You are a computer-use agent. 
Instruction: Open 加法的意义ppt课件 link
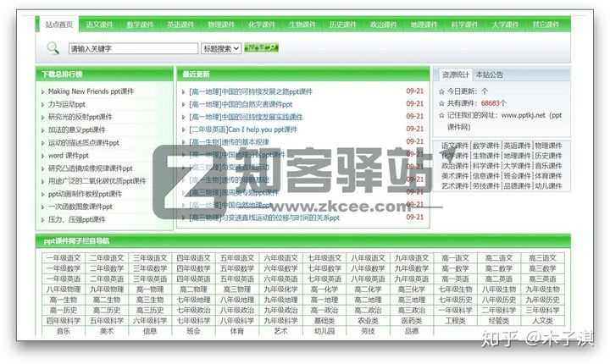(x=76, y=130)
